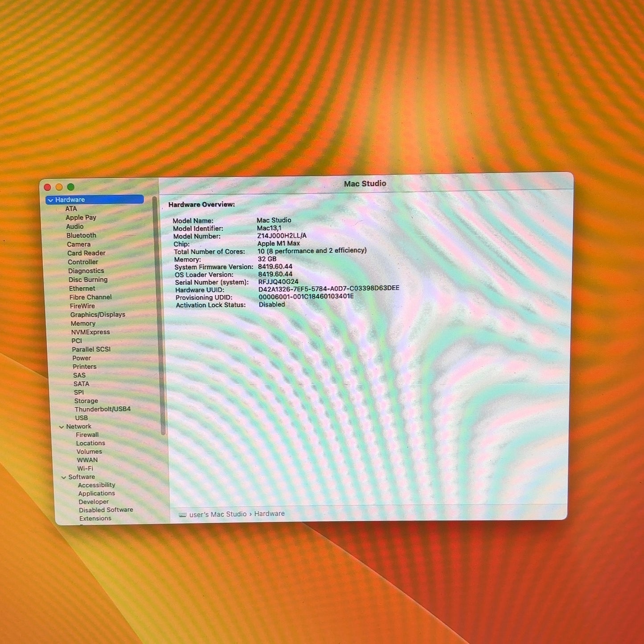This screenshot has height=644, width=644.
Task: Select Disc Burning entry
Action: pos(88,280)
